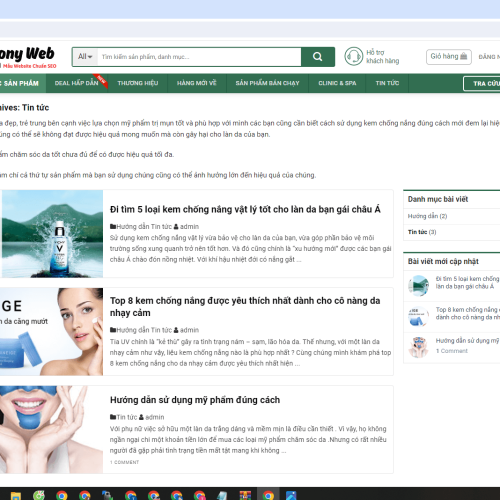Select the Tin tức (3) sidebar category
This screenshot has width=500, height=500.
coord(422,232)
